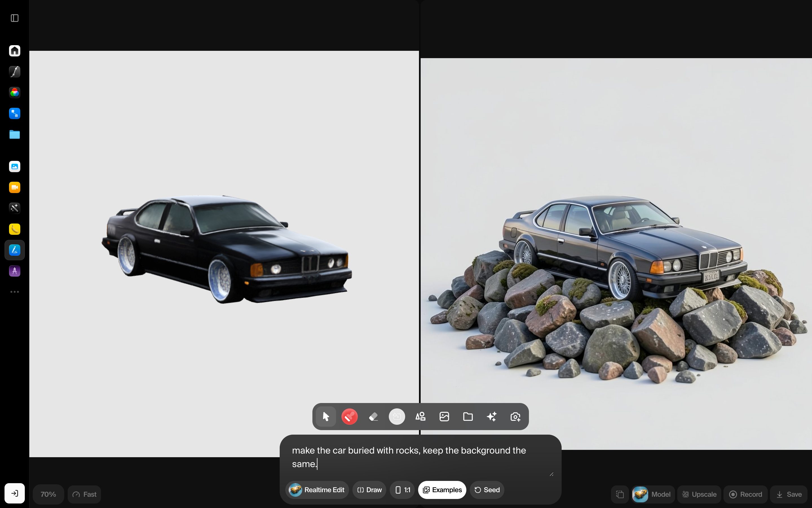
Task: Open the orange video camera icon
Action: coord(14,187)
